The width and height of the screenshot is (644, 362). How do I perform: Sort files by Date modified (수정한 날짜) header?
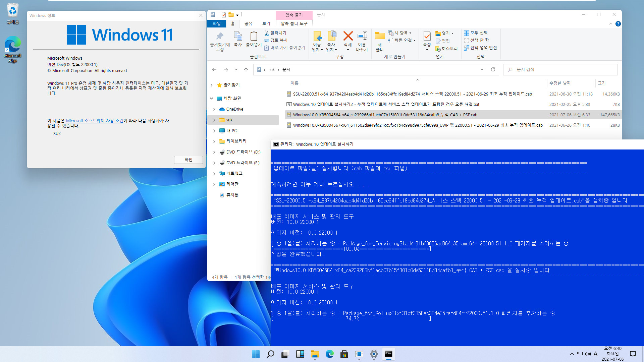(x=560, y=83)
